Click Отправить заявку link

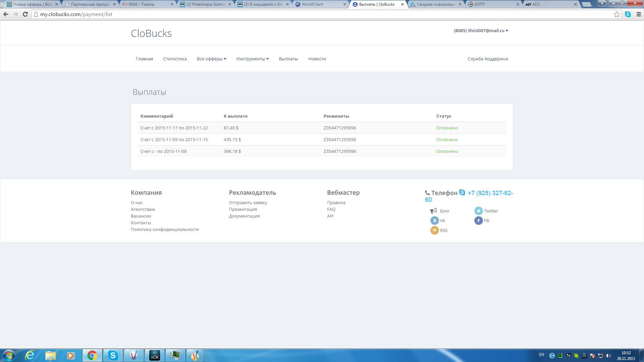(x=248, y=203)
